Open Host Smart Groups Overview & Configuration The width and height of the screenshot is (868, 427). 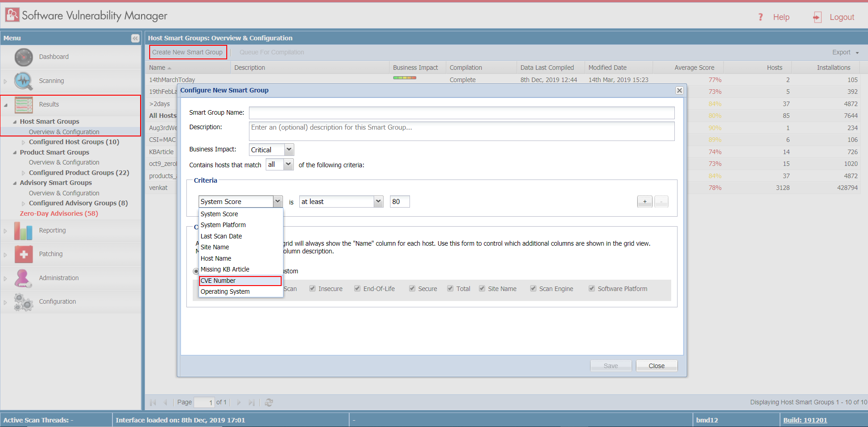(64, 132)
